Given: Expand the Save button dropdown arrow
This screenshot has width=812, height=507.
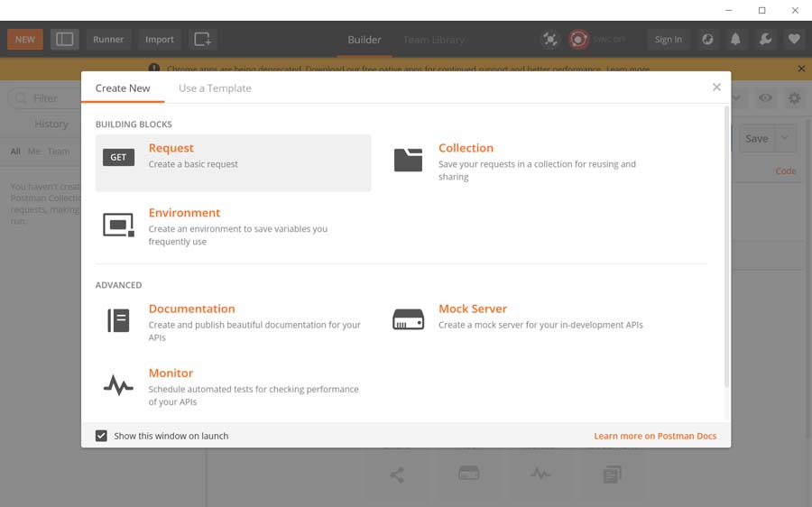Looking at the screenshot, I should [785, 138].
